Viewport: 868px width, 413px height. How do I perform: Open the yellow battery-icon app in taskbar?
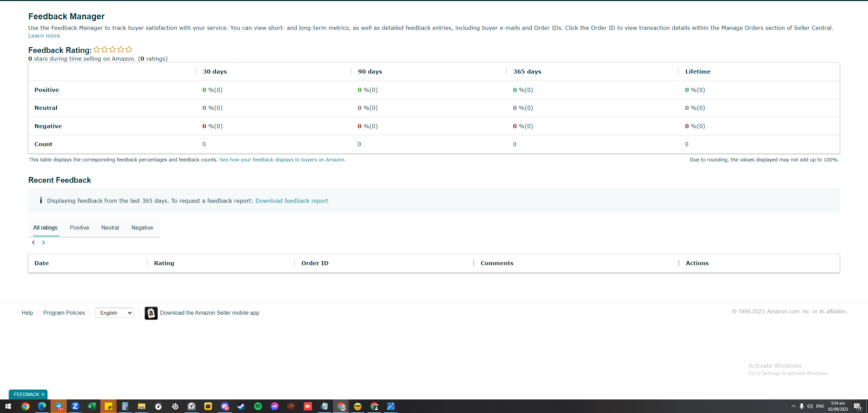click(x=208, y=406)
